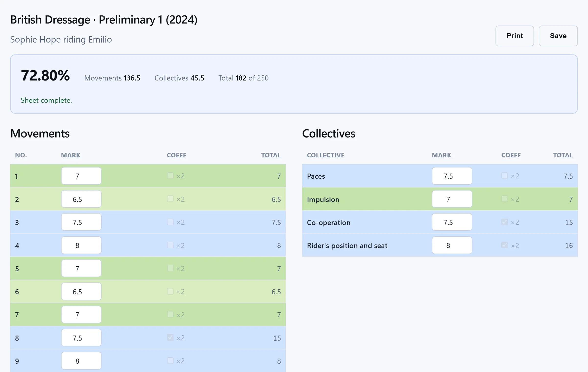The image size is (588, 372).
Task: Edit the mark field for movement 1
Action: tap(81, 176)
